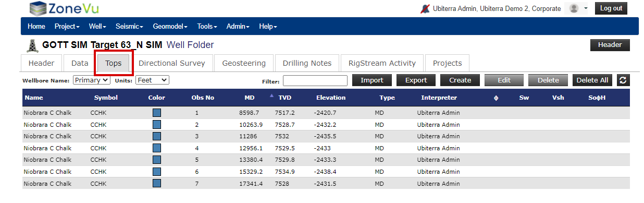Switch to the Header tab
The image size is (644, 203).
(41, 63)
